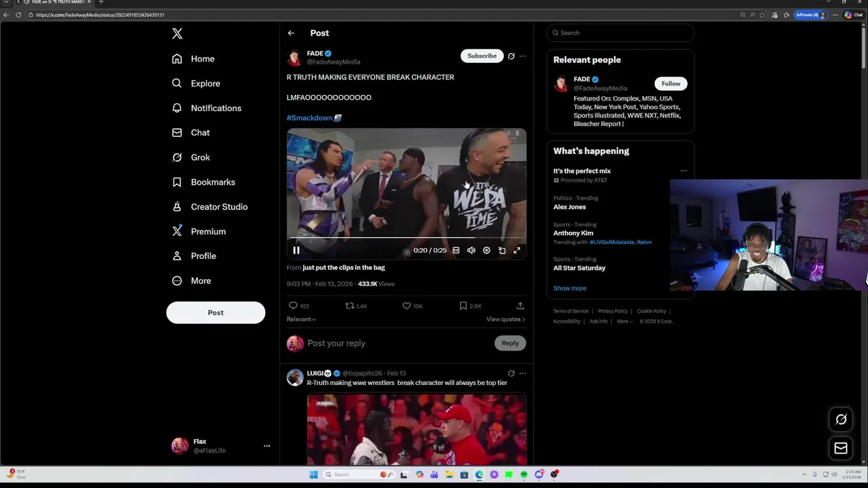Open the Alex Jones trending topic

click(570, 207)
